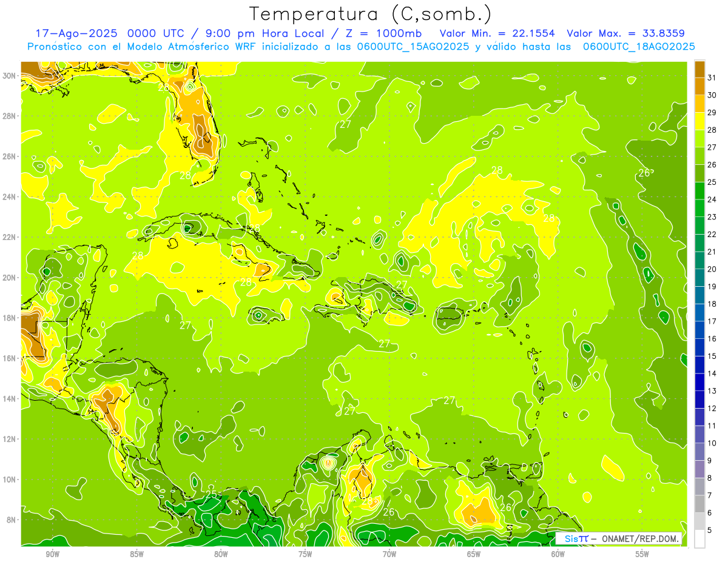Click the white legend swatch below value 5
The height and width of the screenshot is (562, 728).
pyautogui.click(x=699, y=538)
